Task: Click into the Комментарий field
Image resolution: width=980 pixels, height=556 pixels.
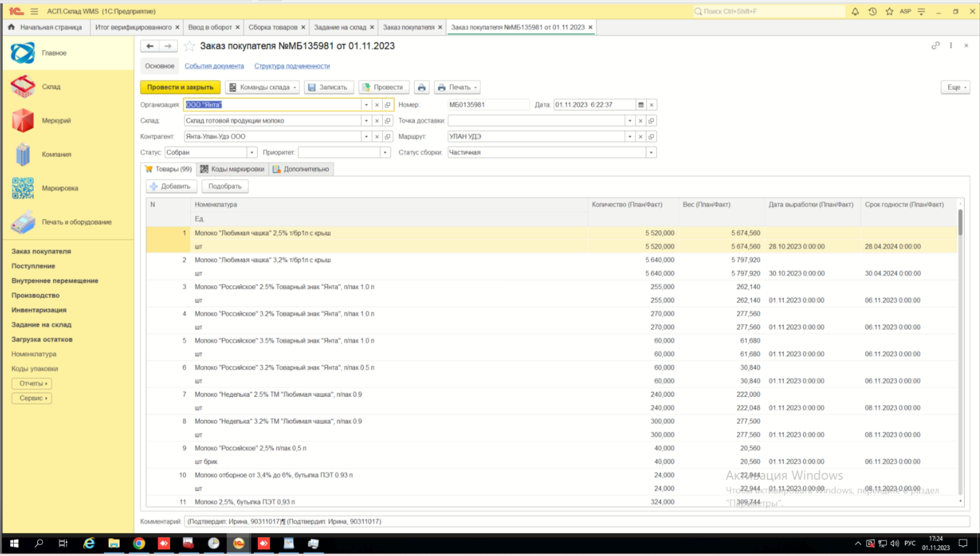Action: (577, 521)
